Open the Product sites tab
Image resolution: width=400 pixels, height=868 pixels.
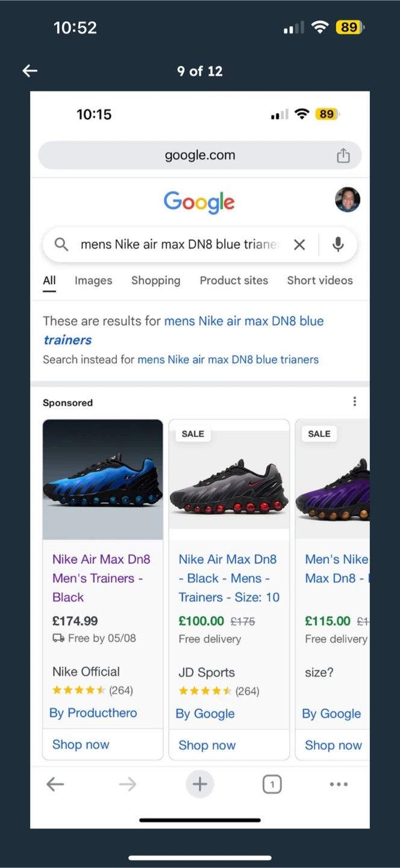coord(234,280)
